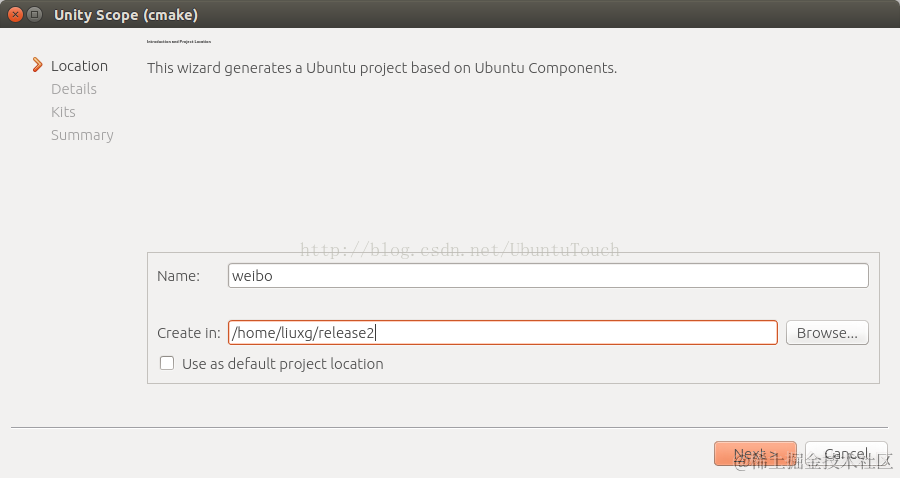Click the gray round button beside close
Viewport: 900px width, 478px height.
tap(35, 15)
